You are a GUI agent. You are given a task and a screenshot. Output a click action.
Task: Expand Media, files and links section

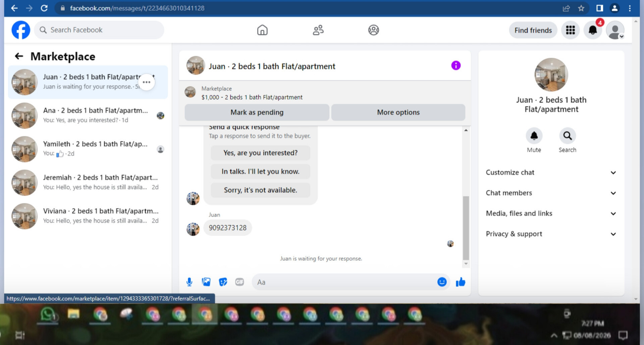click(x=551, y=213)
